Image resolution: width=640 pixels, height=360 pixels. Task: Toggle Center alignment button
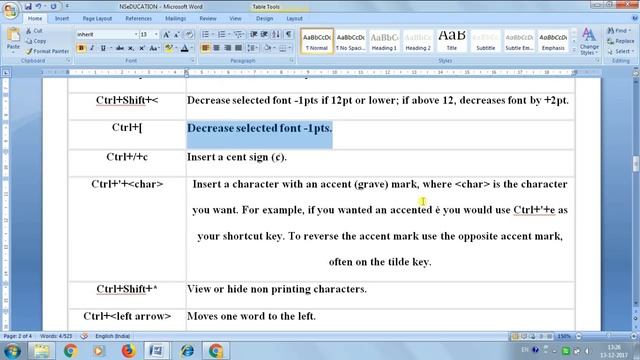pyautogui.click(x=216, y=48)
